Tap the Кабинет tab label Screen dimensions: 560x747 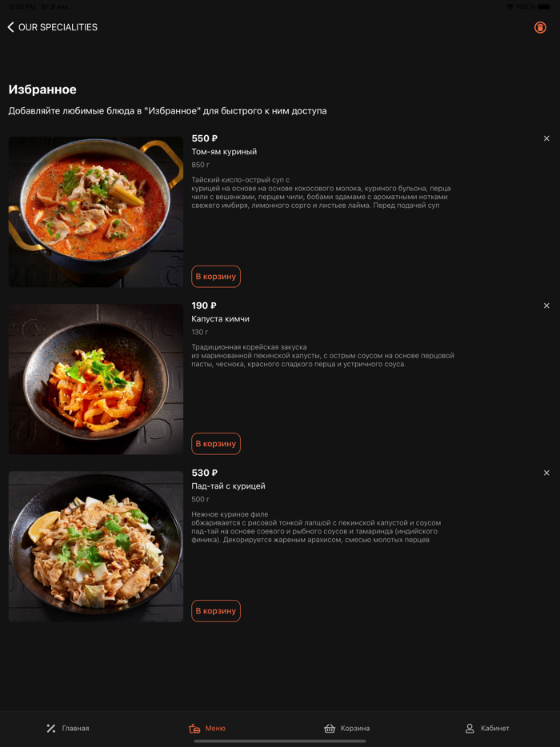(494, 728)
